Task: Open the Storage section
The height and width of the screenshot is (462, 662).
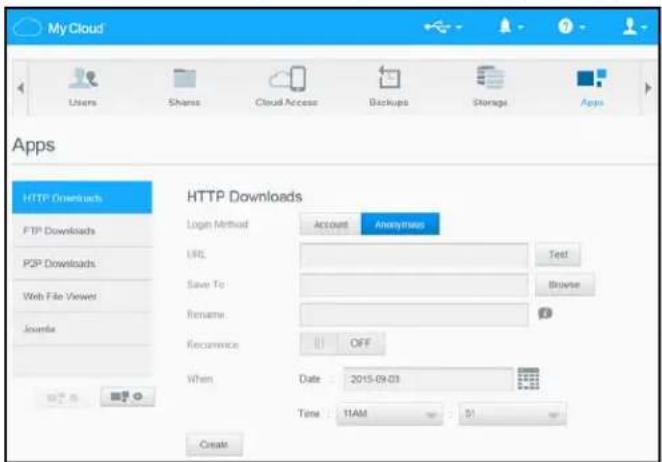Action: pyautogui.click(x=490, y=87)
